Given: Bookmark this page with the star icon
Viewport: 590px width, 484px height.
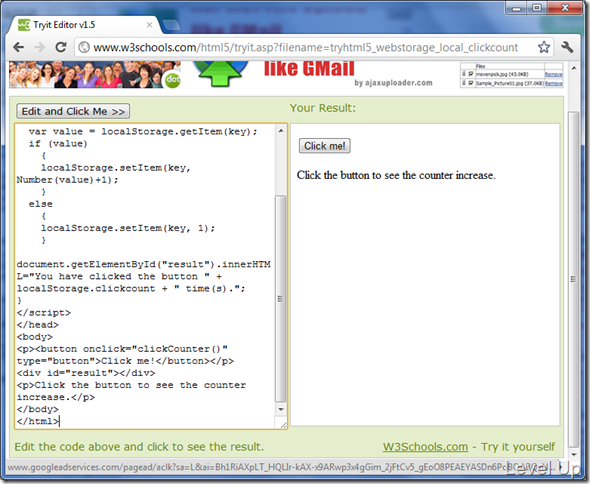Looking at the screenshot, I should coord(543,47).
